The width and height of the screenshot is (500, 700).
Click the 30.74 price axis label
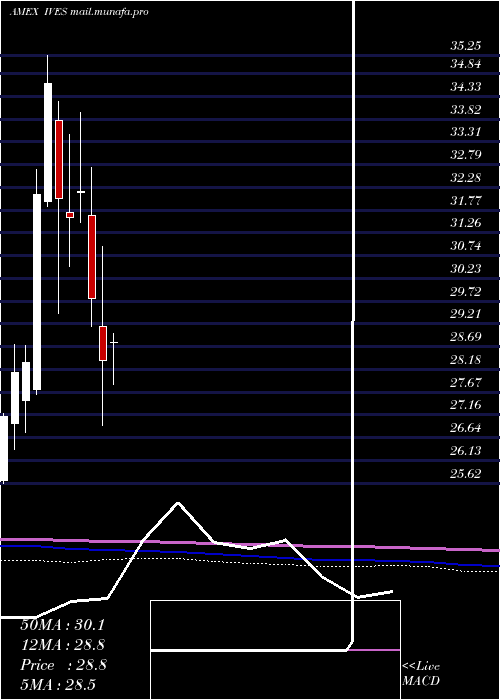(x=466, y=246)
